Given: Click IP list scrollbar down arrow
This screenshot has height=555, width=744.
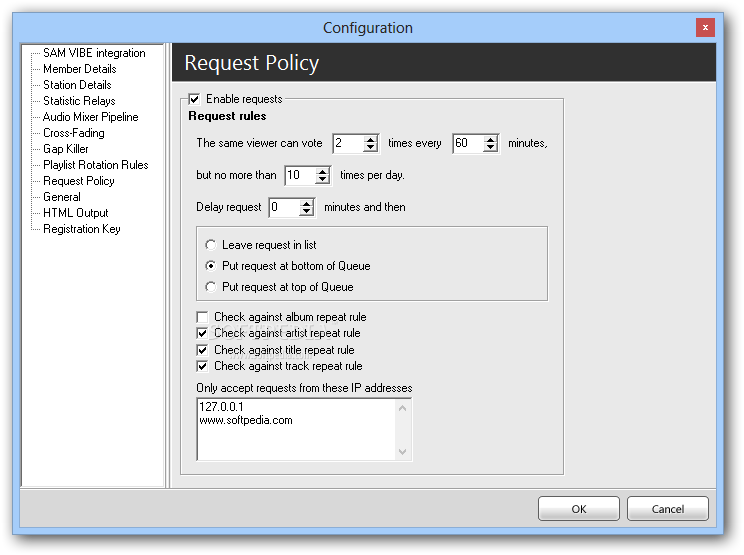Looking at the screenshot, I should [x=403, y=452].
